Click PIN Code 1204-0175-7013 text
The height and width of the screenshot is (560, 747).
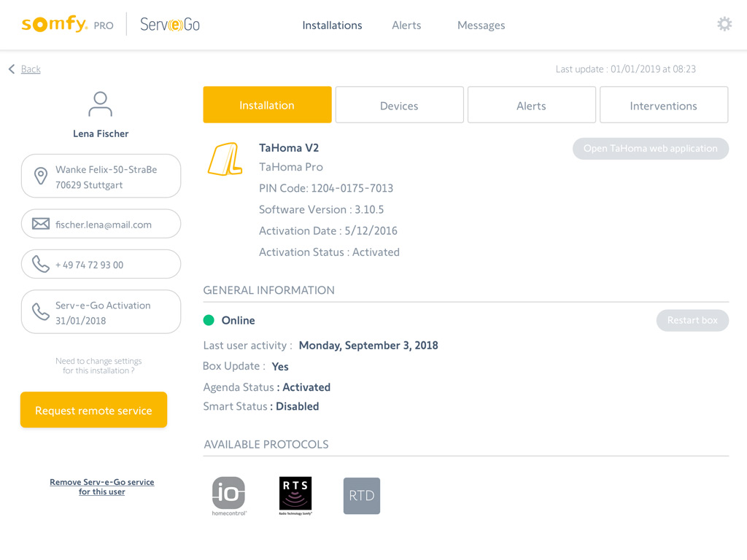click(x=326, y=189)
